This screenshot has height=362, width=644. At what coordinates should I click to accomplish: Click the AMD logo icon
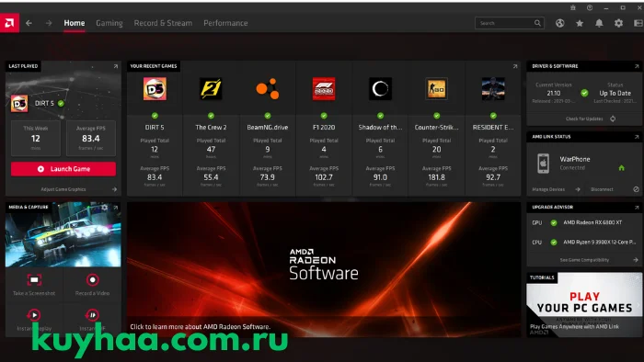click(9, 23)
